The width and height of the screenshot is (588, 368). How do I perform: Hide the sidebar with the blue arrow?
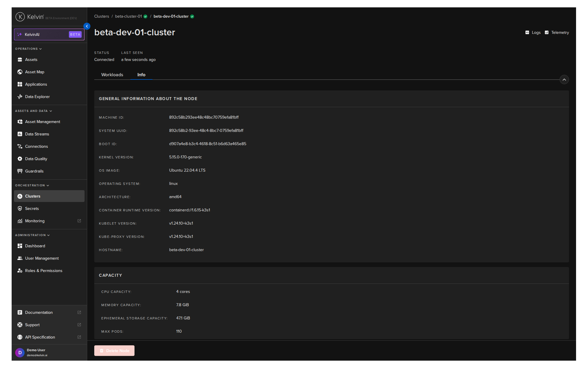[87, 26]
